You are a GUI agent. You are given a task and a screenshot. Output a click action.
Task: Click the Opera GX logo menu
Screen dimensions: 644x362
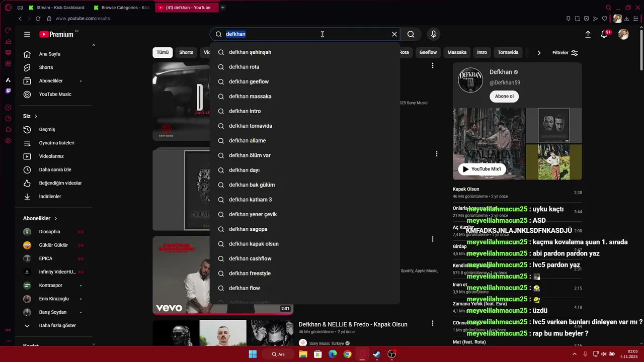tap(8, 8)
